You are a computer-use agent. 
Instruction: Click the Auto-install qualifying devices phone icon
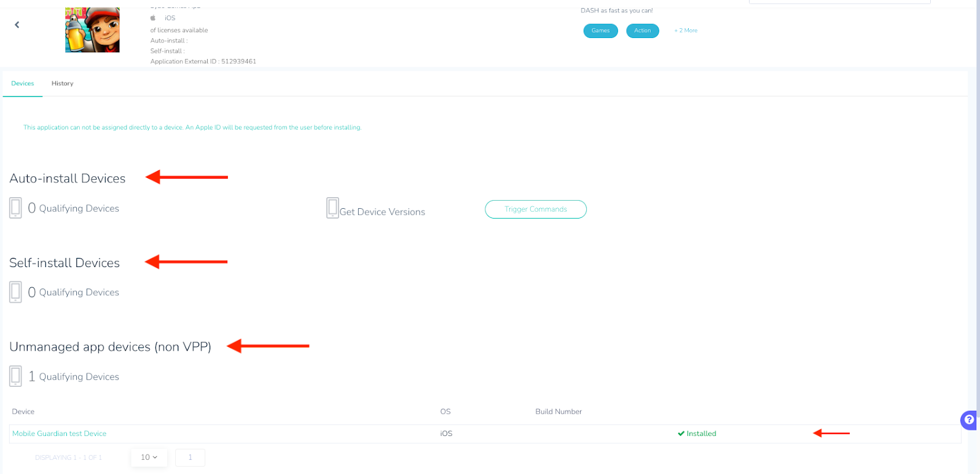tap(16, 208)
